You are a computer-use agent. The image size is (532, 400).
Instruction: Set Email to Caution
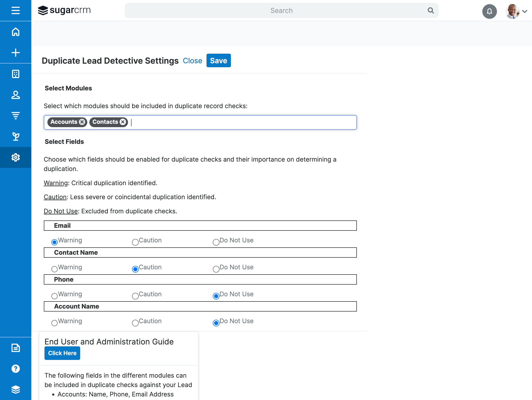tap(136, 242)
